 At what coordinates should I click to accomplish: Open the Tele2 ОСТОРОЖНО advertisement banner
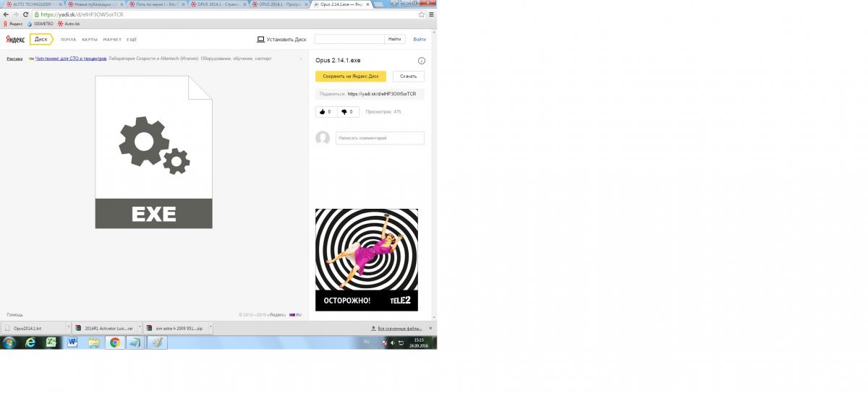click(x=367, y=260)
